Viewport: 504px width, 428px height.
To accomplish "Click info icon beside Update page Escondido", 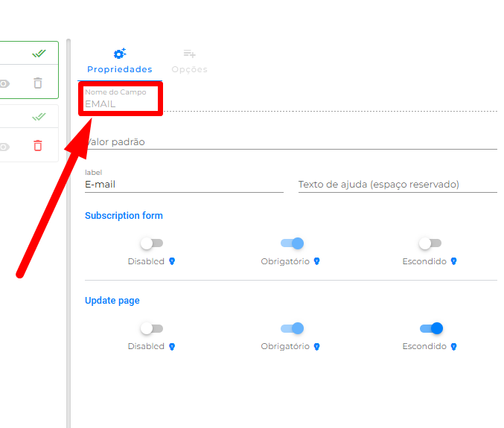I will 453,347.
